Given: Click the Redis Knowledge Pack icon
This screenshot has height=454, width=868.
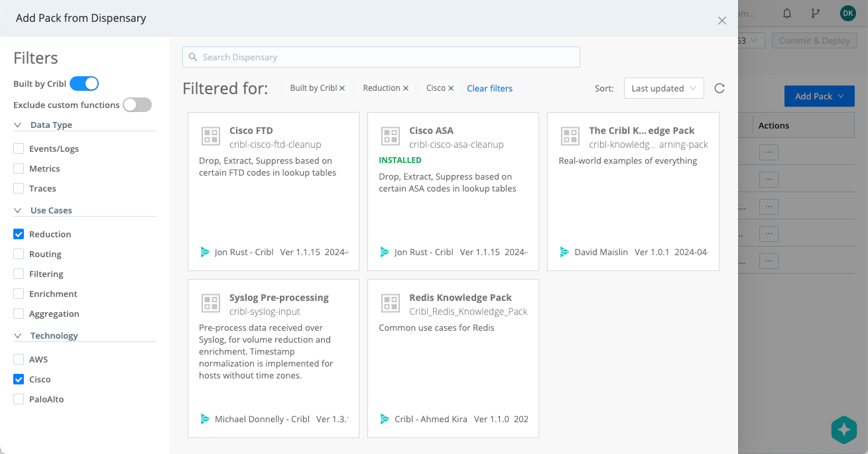Looking at the screenshot, I should coord(391,304).
